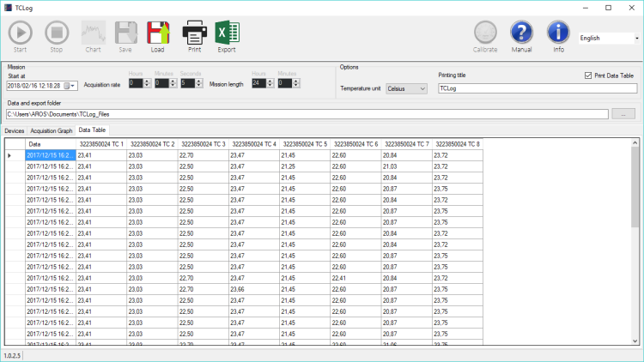Open the Start at date picker dropdown
The width and height of the screenshot is (644, 362).
(x=73, y=86)
